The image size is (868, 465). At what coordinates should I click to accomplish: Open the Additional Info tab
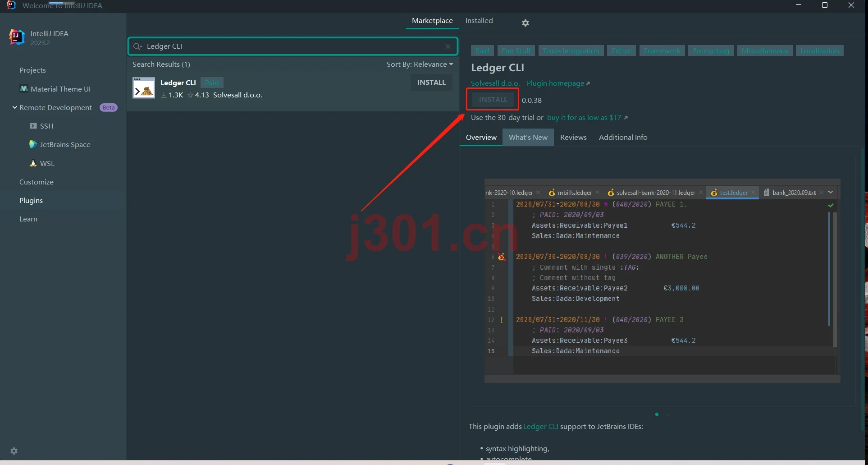coord(623,138)
